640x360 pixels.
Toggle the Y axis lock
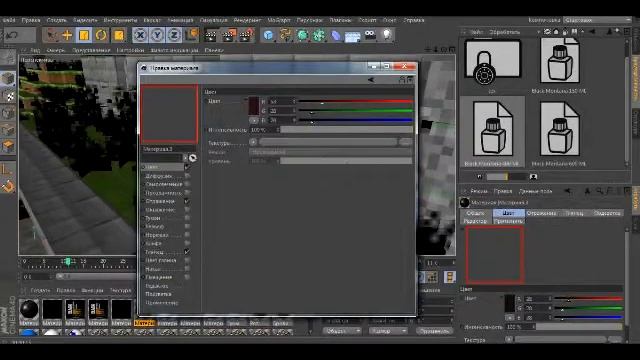point(157,36)
